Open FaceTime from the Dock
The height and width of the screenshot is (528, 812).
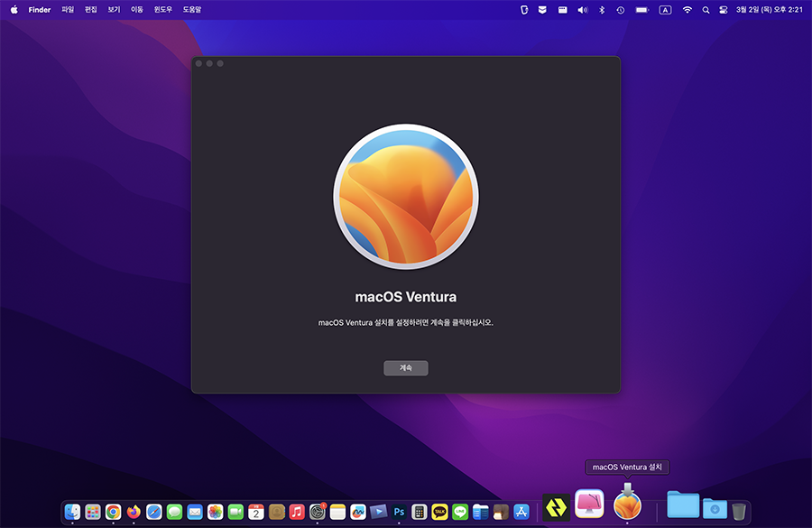tap(235, 512)
